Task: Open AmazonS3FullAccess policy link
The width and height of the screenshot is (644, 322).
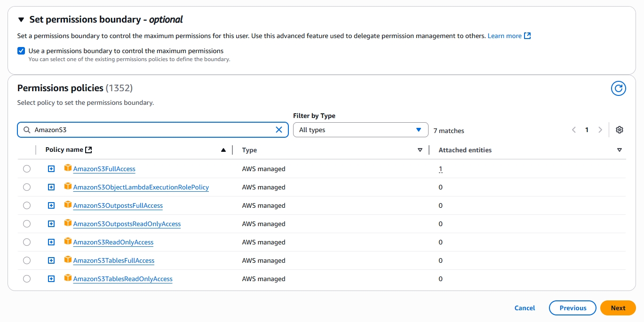Action: tap(104, 169)
